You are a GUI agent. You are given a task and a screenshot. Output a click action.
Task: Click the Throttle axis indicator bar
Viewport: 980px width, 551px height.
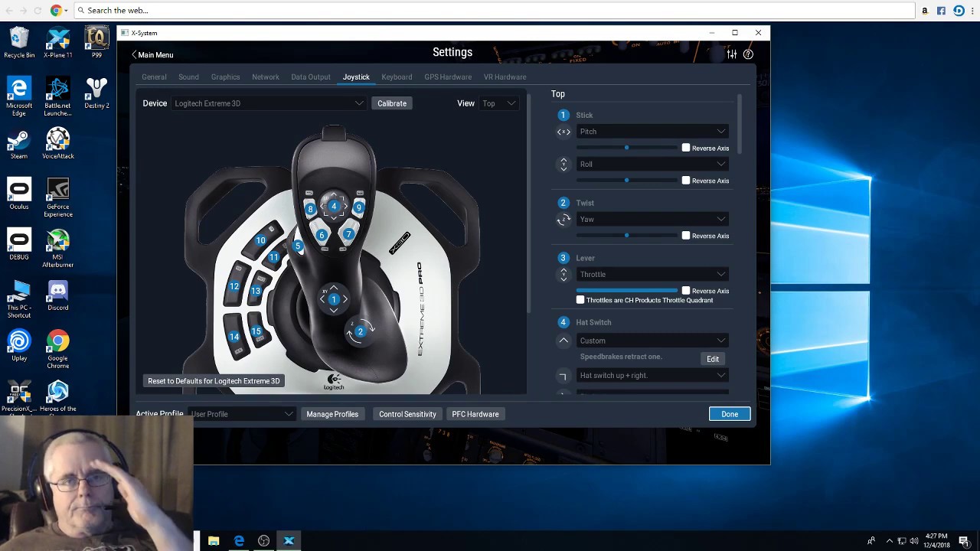[x=627, y=291]
